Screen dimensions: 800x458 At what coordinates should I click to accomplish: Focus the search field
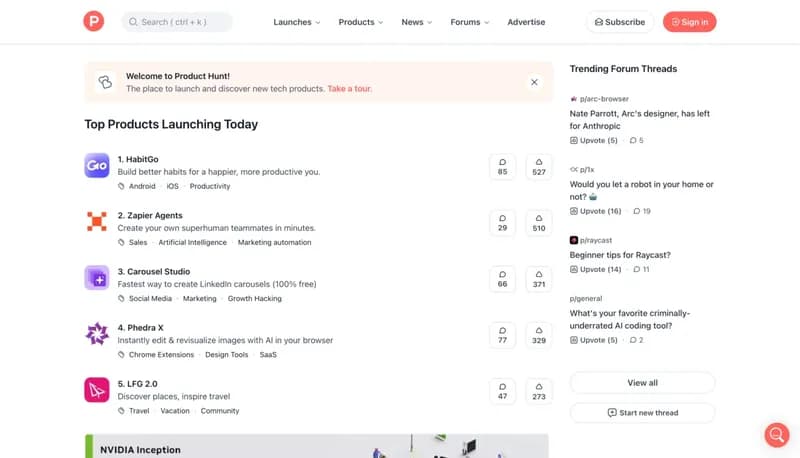(x=177, y=22)
